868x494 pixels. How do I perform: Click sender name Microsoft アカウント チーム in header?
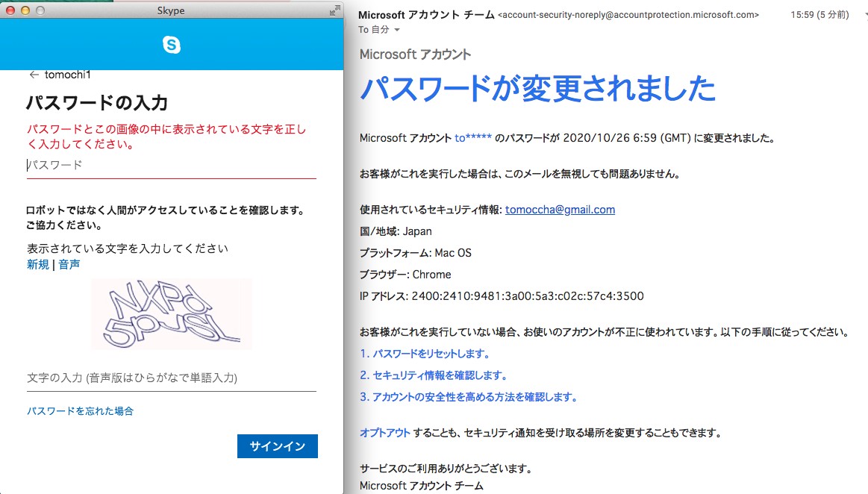426,15
